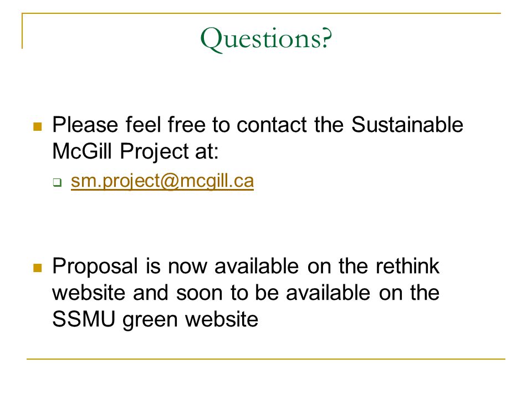
Task: Click the gold horizontal line at slide bottom
Action: (265, 359)
